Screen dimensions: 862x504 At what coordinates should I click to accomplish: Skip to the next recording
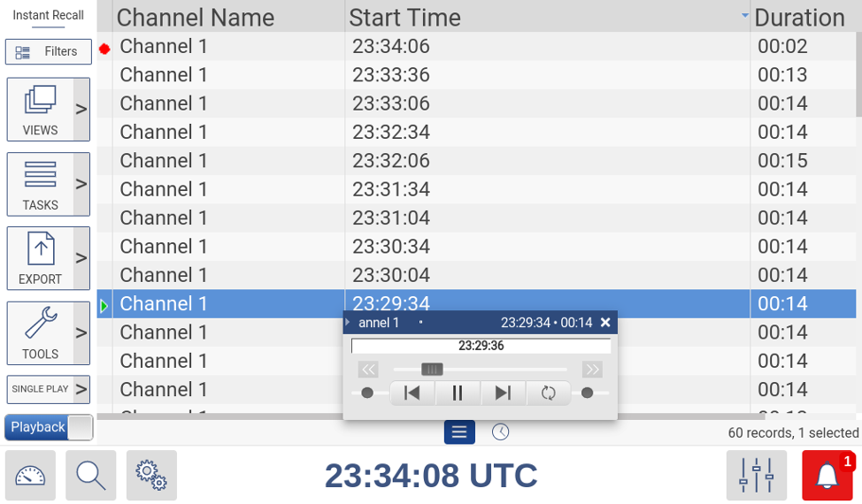click(x=503, y=393)
